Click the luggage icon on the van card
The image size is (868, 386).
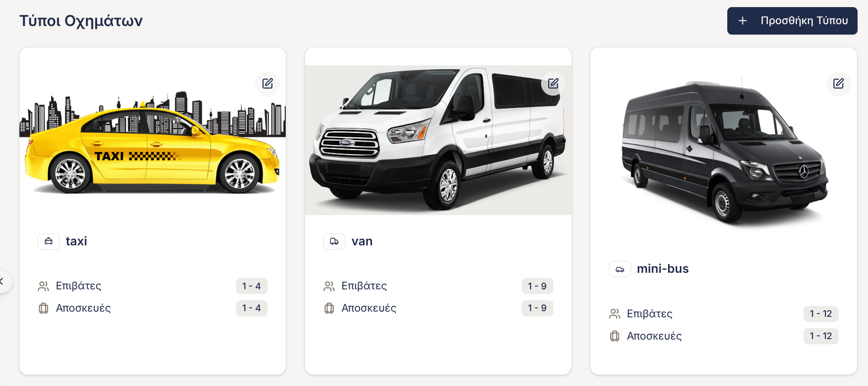click(329, 308)
